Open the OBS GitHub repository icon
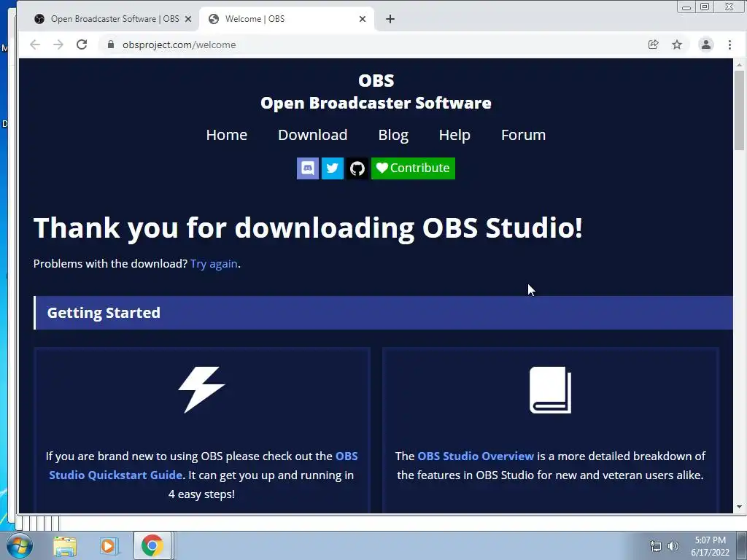Screen dimensions: 747x560 (x=357, y=168)
